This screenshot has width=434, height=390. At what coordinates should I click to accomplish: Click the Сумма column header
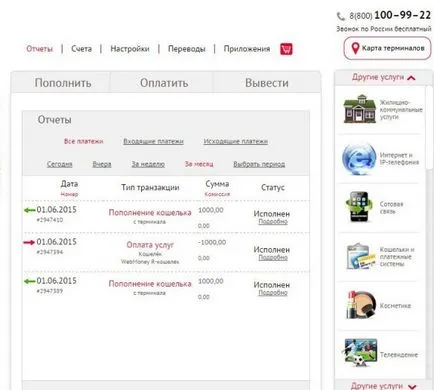click(x=217, y=184)
